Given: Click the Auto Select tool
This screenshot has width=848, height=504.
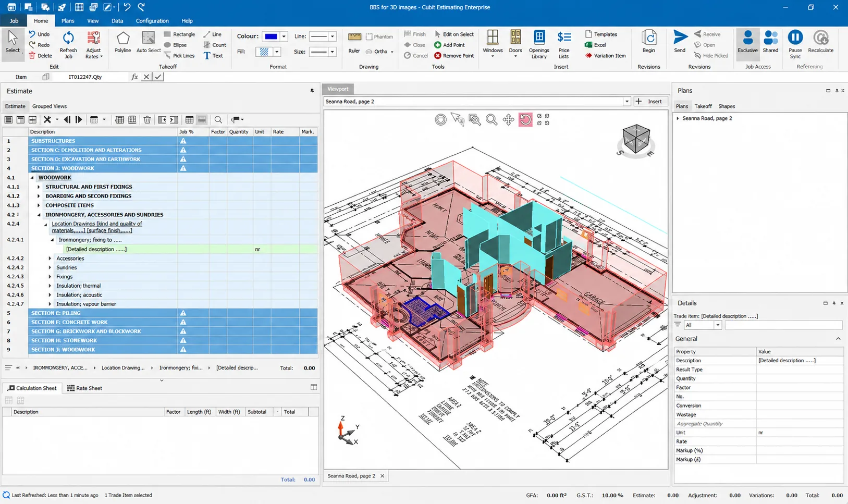Looking at the screenshot, I should click(x=149, y=43).
